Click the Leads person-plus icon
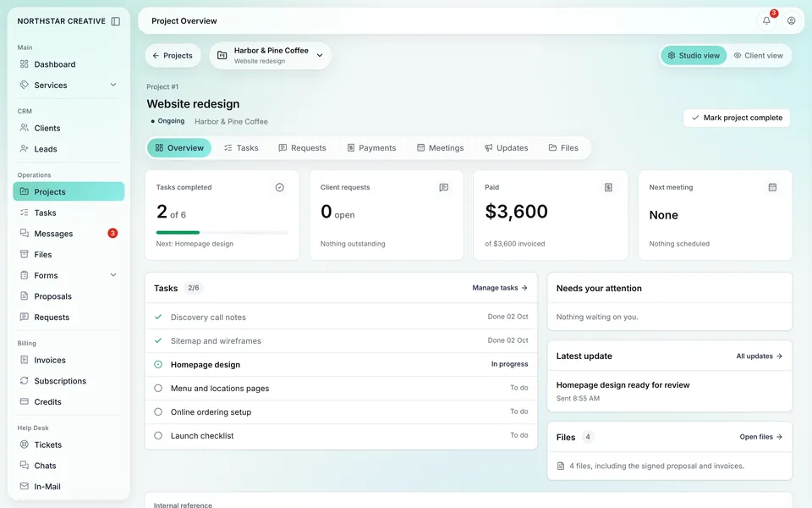Image resolution: width=812 pixels, height=508 pixels. coord(24,148)
